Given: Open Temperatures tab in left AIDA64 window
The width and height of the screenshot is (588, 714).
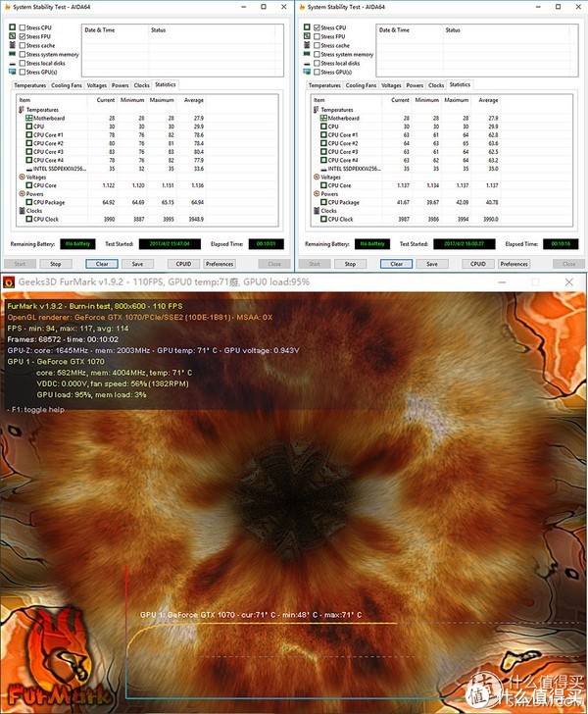Looking at the screenshot, I should point(29,85).
